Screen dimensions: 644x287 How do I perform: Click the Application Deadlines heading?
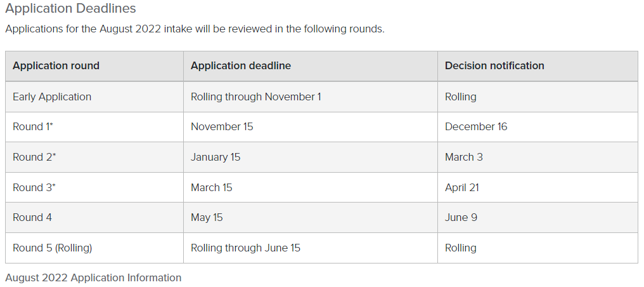70,8
